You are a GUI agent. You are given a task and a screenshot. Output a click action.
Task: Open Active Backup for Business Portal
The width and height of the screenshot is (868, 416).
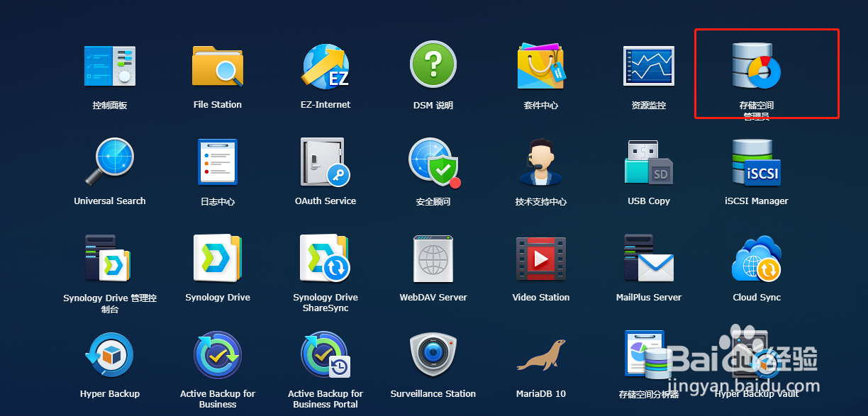pos(325,354)
